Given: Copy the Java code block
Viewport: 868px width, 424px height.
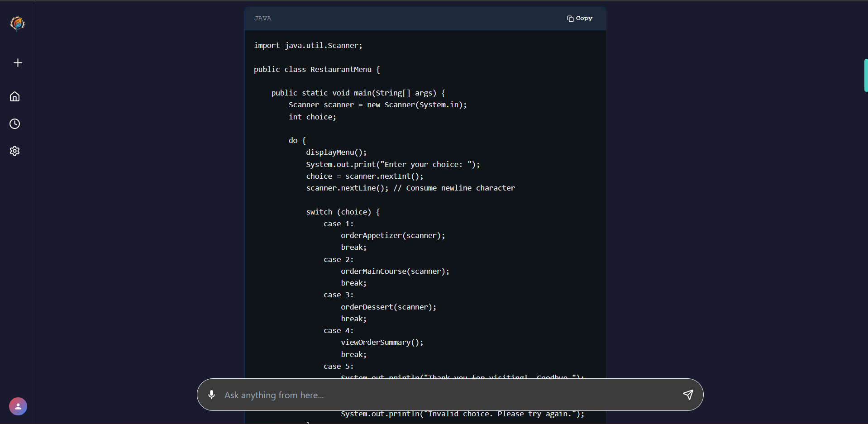Looking at the screenshot, I should pyautogui.click(x=579, y=19).
